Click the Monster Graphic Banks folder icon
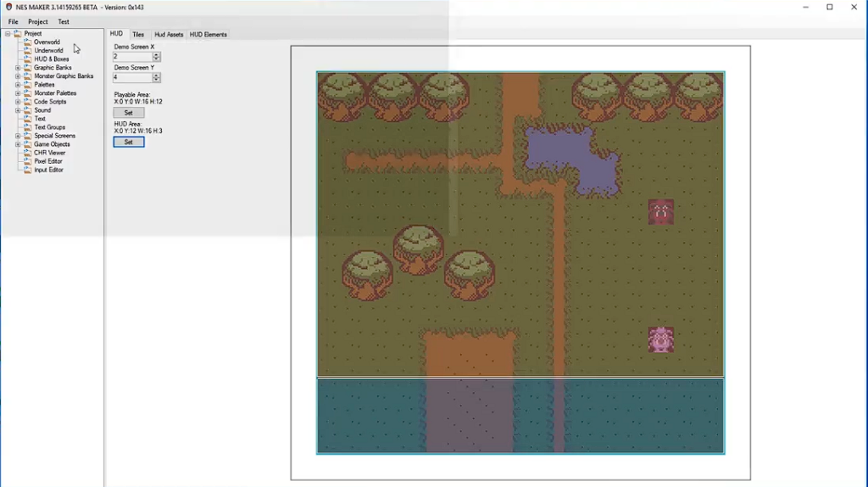 click(x=27, y=76)
